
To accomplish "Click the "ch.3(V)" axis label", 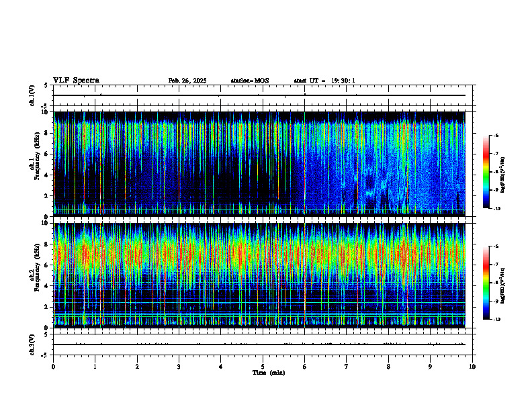I will (32, 345).
